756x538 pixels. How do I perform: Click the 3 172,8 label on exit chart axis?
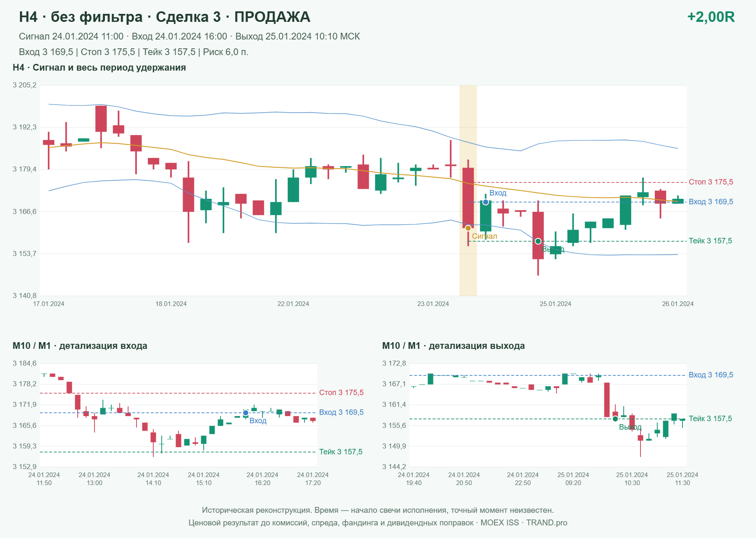pos(394,364)
